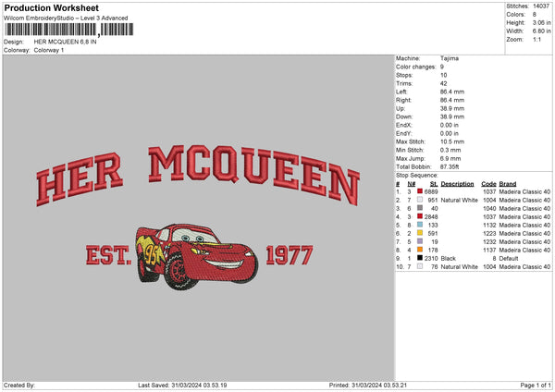Click the Black swatch in stop row 9
This screenshot has width=555, height=392.
[420, 258]
